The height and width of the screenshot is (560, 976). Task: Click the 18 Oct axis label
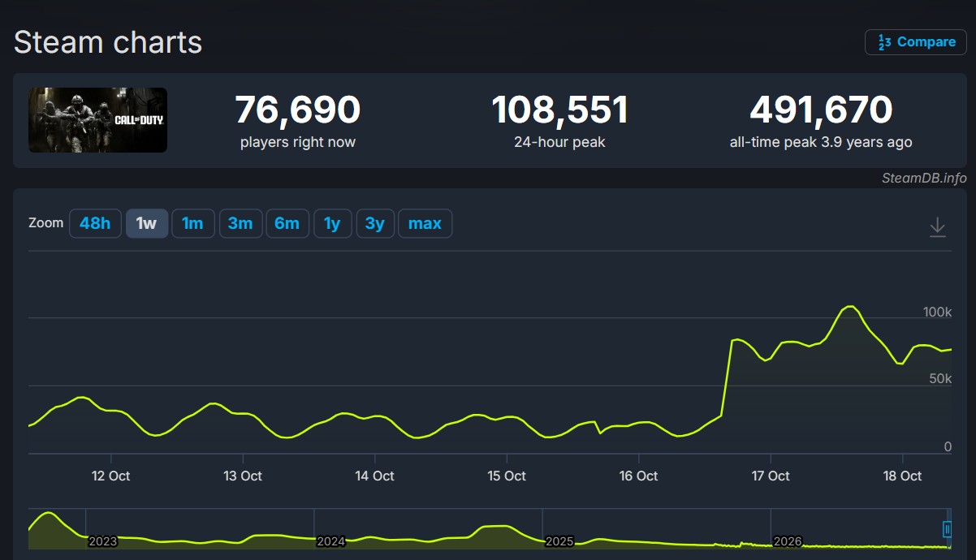pos(902,476)
